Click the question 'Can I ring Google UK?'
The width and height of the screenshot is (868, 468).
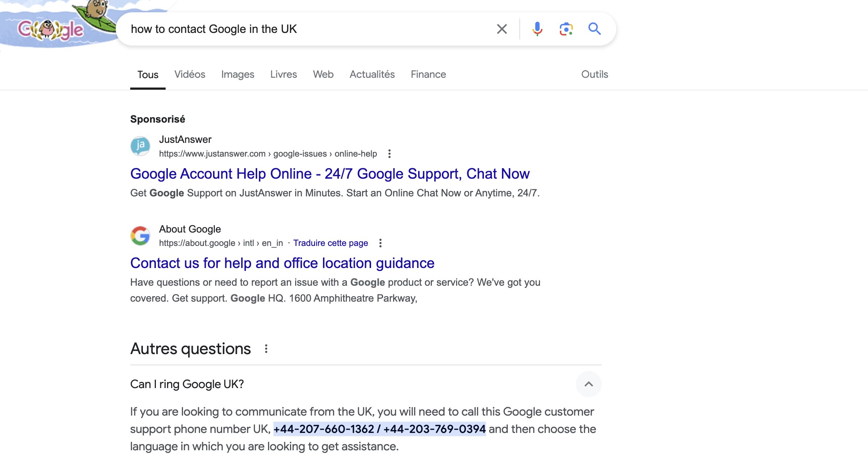tap(187, 384)
